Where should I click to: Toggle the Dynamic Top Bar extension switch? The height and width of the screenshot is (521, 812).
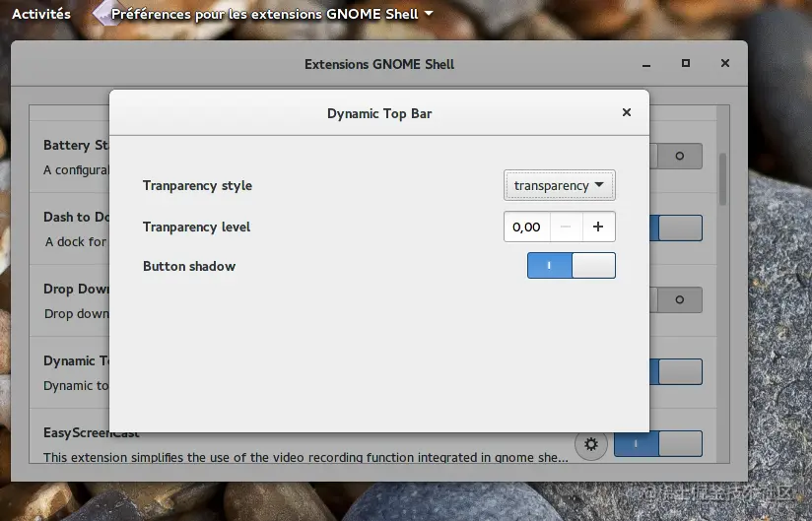(676, 371)
